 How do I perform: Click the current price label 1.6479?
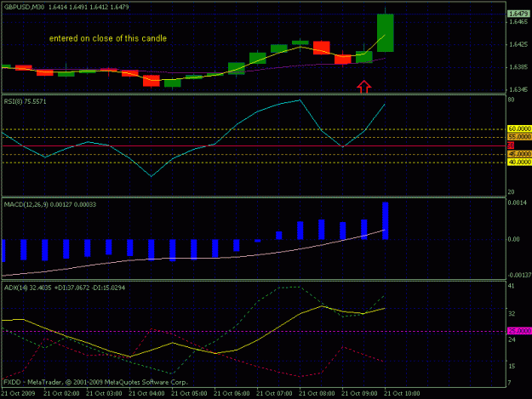tap(518, 14)
